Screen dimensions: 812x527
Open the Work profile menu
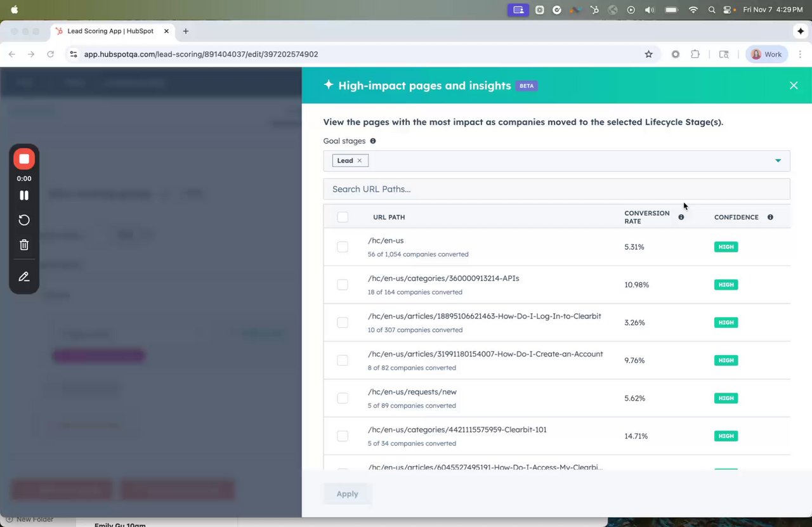(x=766, y=55)
